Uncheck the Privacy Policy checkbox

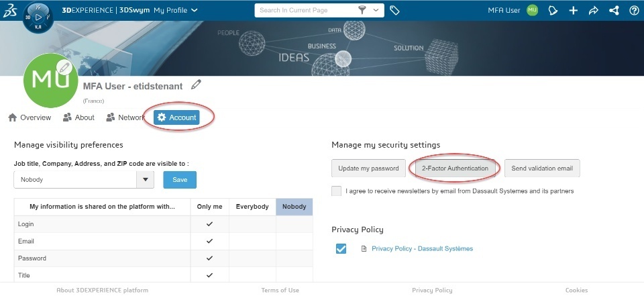pos(341,249)
